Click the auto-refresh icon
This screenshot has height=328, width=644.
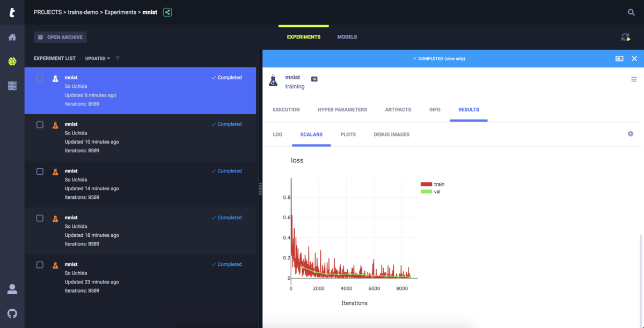pyautogui.click(x=626, y=37)
